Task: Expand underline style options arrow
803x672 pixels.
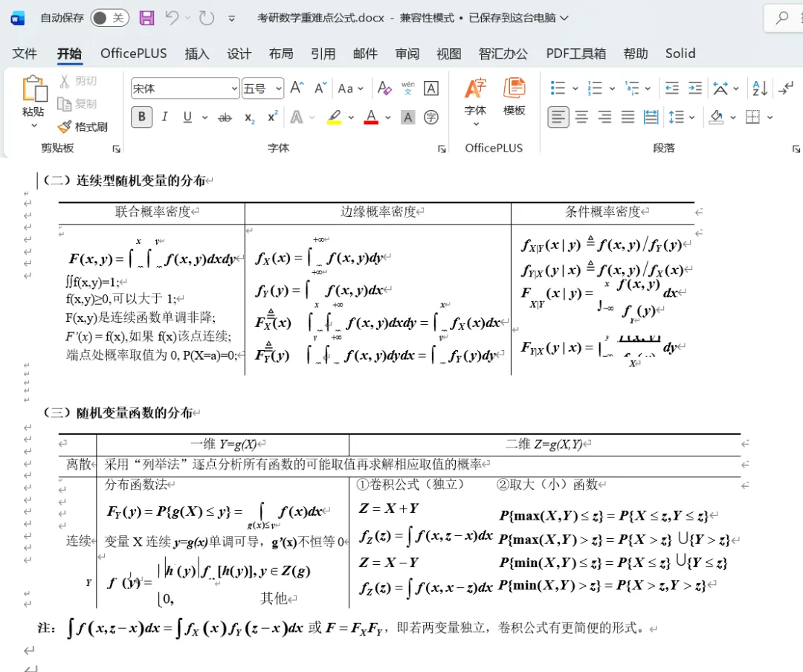Action: [x=205, y=117]
